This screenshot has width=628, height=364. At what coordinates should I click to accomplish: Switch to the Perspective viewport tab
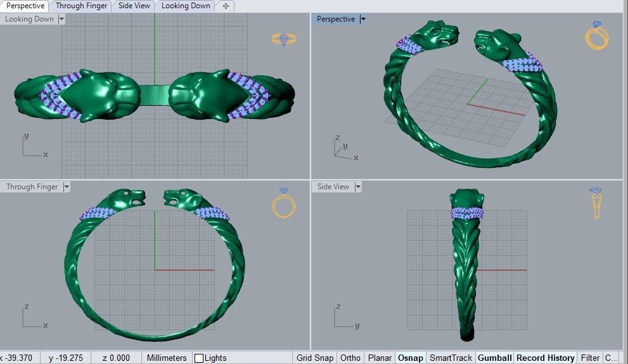[25, 6]
